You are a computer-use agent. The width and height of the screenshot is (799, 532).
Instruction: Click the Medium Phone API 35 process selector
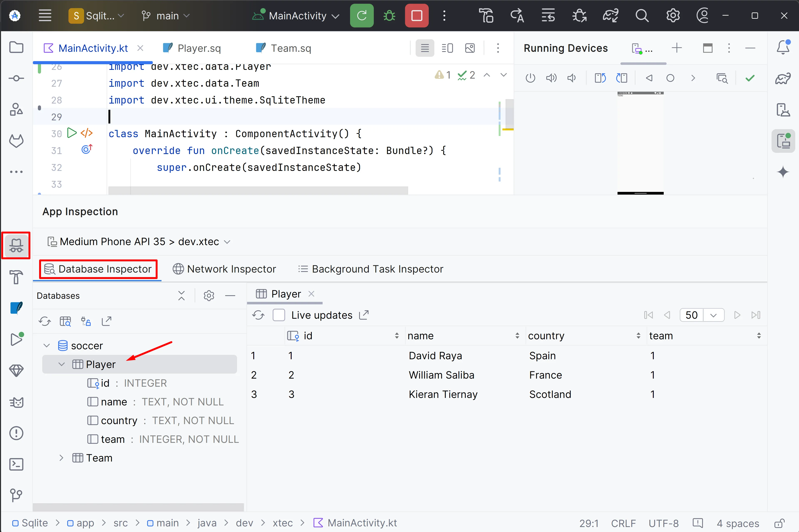(x=139, y=242)
